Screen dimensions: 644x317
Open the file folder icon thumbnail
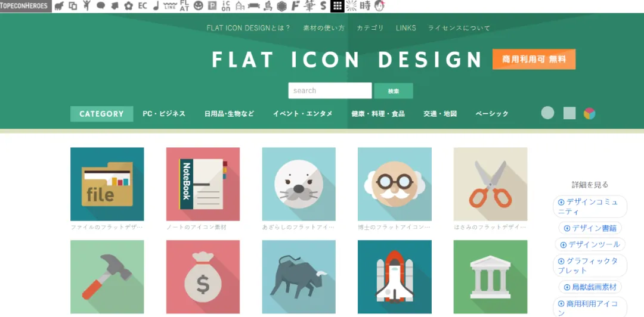[107, 184]
